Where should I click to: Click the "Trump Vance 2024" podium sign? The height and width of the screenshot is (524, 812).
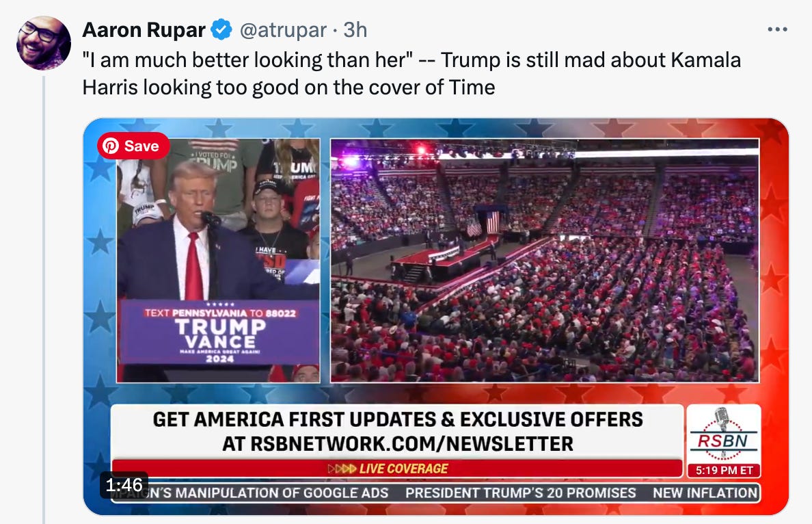[x=219, y=332]
